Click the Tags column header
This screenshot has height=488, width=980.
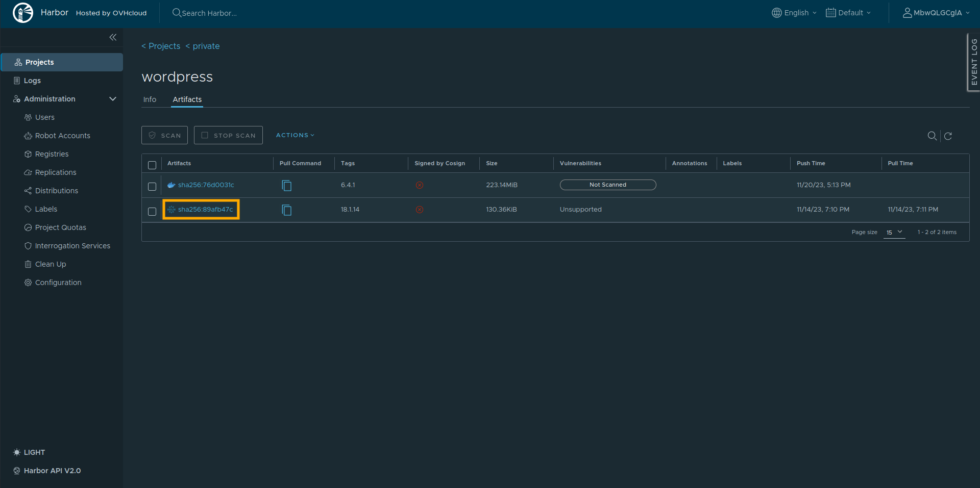[348, 163]
